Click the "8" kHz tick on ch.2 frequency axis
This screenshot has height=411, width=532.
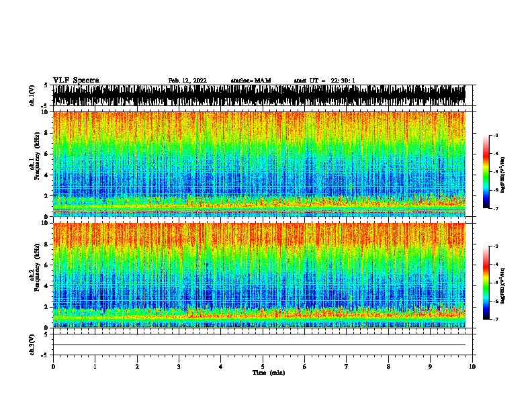point(47,244)
